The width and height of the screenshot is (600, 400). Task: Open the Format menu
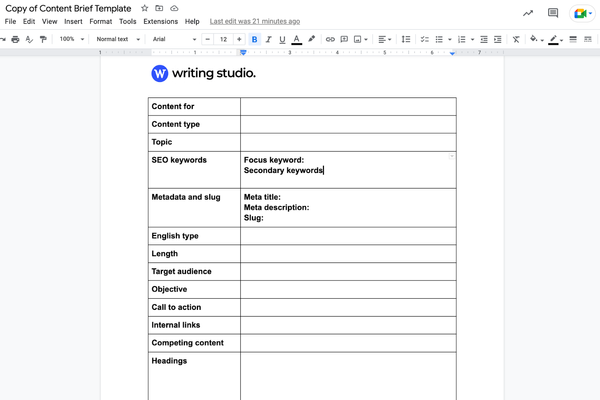pos(101,21)
